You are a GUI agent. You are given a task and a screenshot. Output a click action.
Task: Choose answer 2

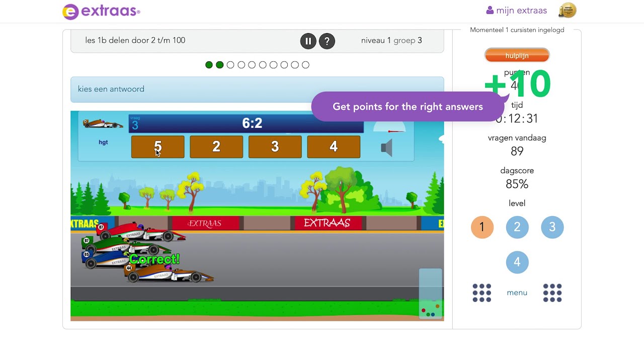pyautogui.click(x=216, y=147)
